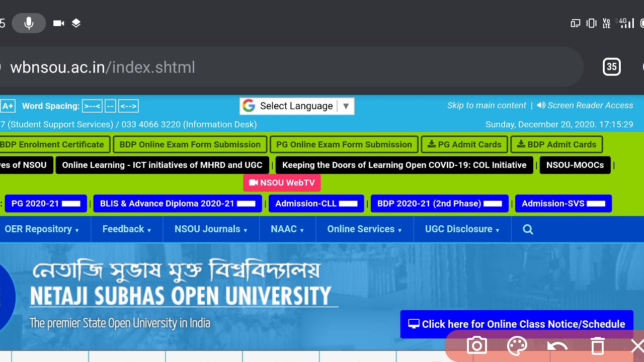Open BDP Online Exam Form Submission
Image resolution: width=644 pixels, height=362 pixels.
click(x=190, y=144)
